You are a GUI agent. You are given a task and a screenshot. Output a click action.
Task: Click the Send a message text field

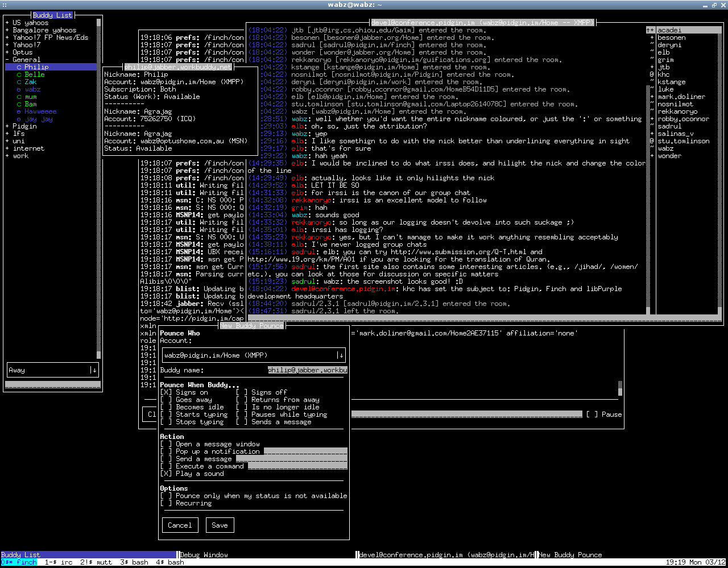pyautogui.click(x=292, y=459)
